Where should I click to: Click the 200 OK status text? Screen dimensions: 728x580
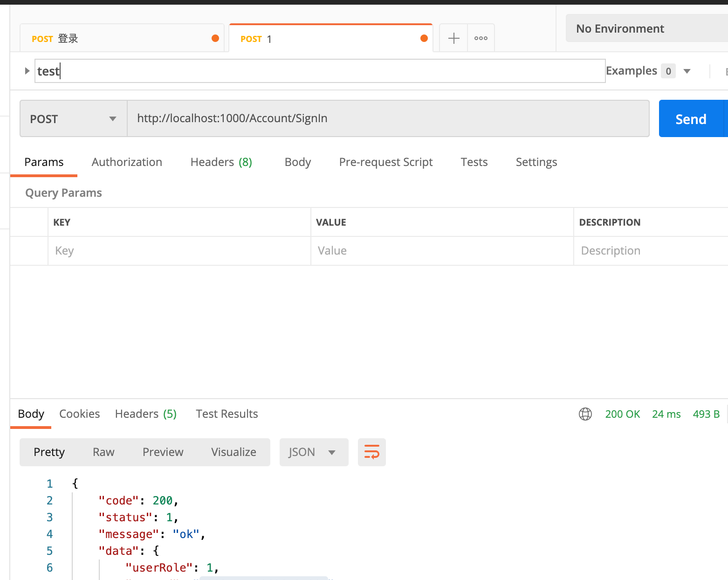pyautogui.click(x=623, y=414)
